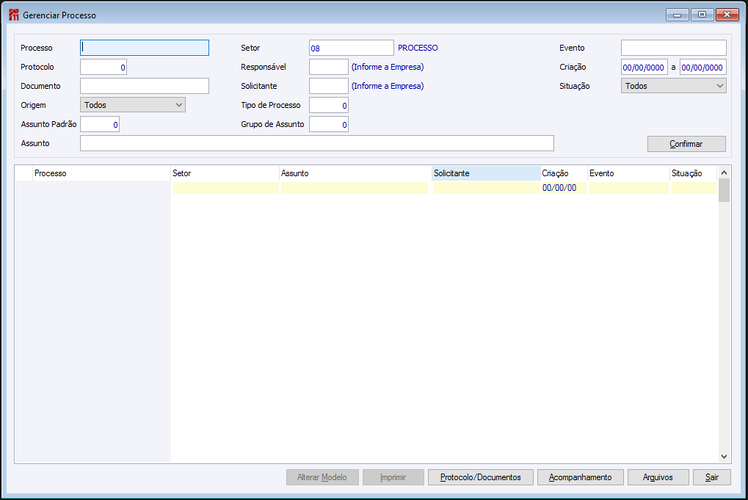
Task: Click the Situação column header
Action: pos(693,173)
